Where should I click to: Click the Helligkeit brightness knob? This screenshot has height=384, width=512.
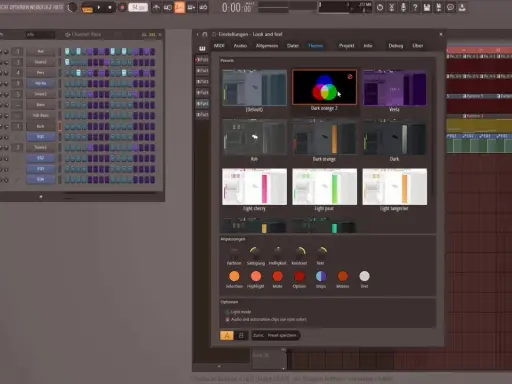click(x=277, y=252)
